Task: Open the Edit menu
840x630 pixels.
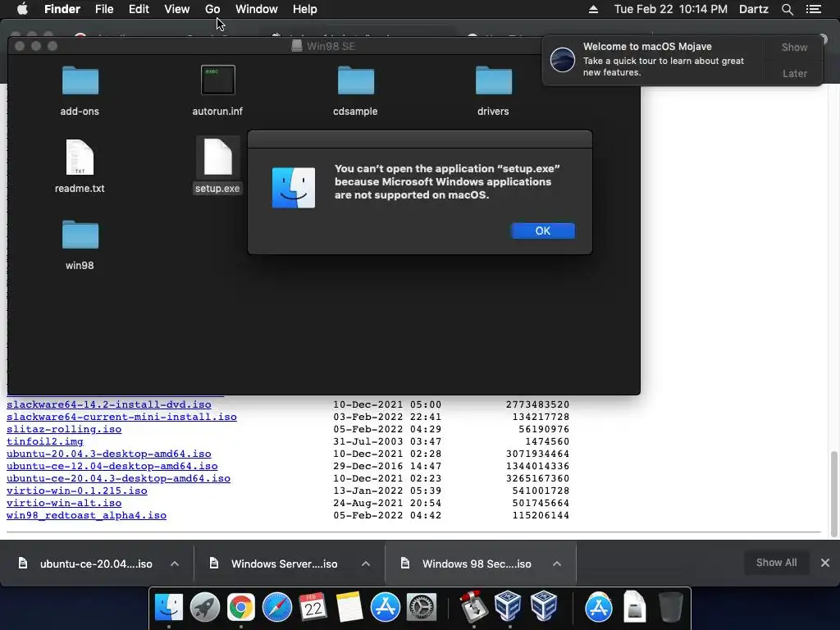Action: (139, 9)
